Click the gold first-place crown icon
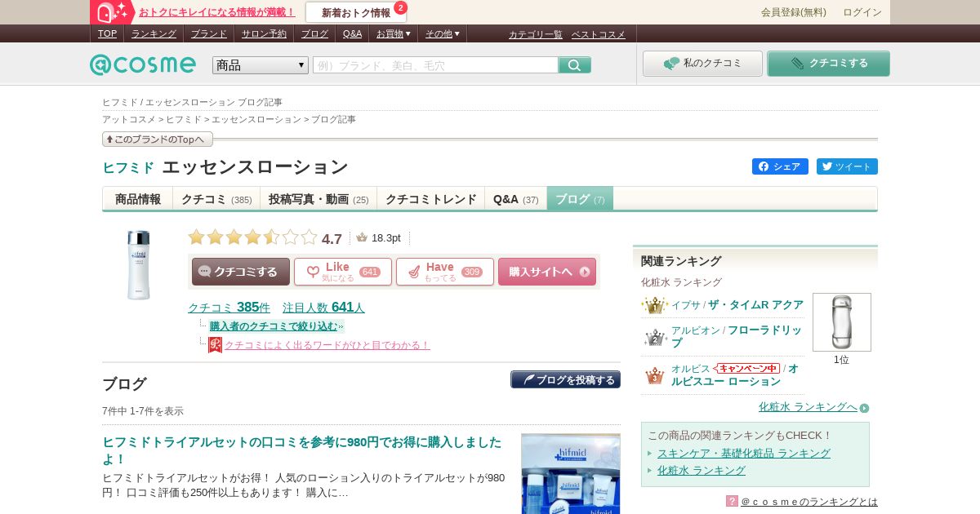The image size is (980, 514). [x=654, y=304]
